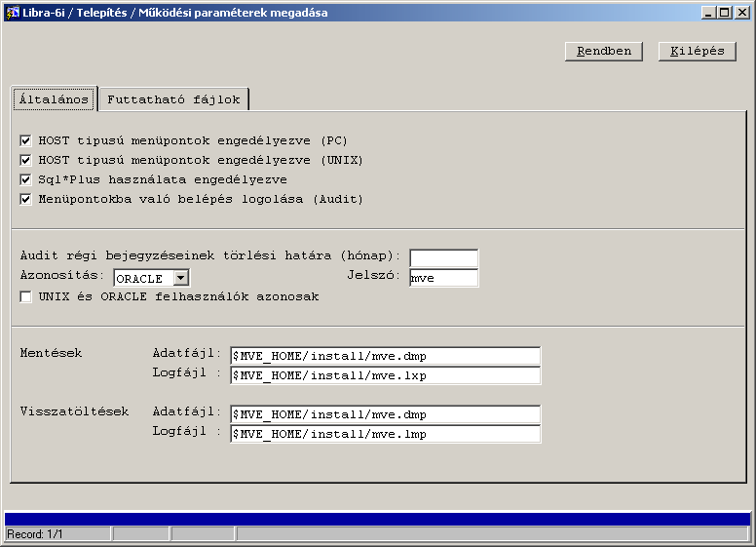This screenshot has height=547, width=756.
Task: Close the Libra-6i window
Action: click(741, 13)
